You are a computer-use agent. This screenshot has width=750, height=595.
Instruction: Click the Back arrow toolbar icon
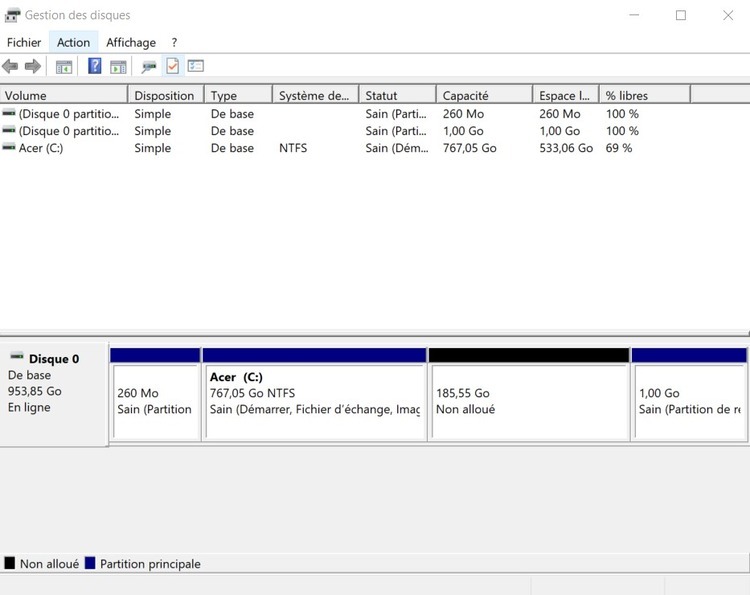(x=10, y=67)
